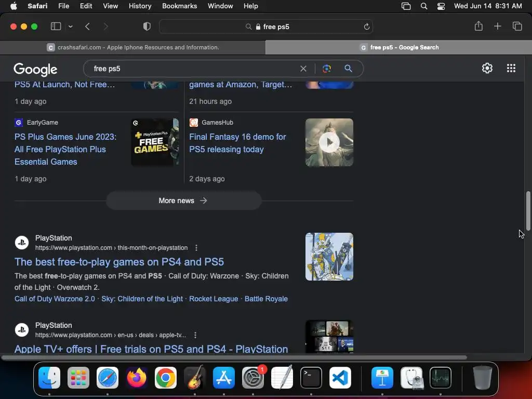Launch Google Chrome from the Dock
Screen dimensions: 532x399
pyautogui.click(x=166, y=378)
